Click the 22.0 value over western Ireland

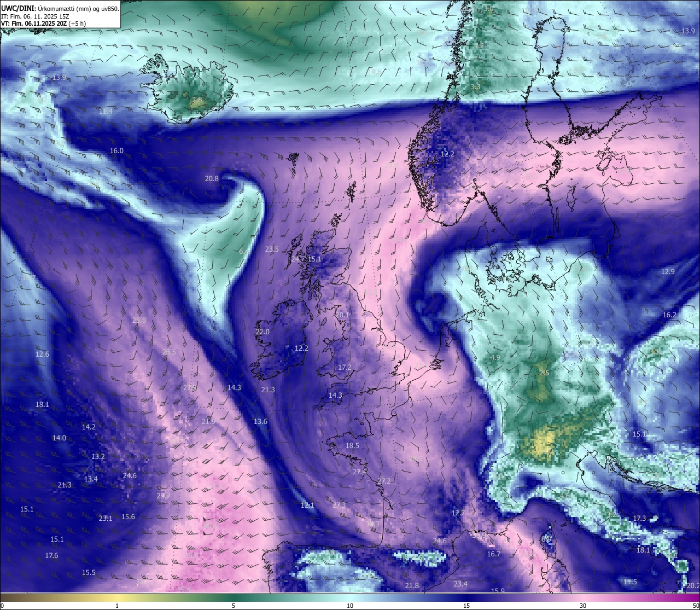[x=262, y=332]
